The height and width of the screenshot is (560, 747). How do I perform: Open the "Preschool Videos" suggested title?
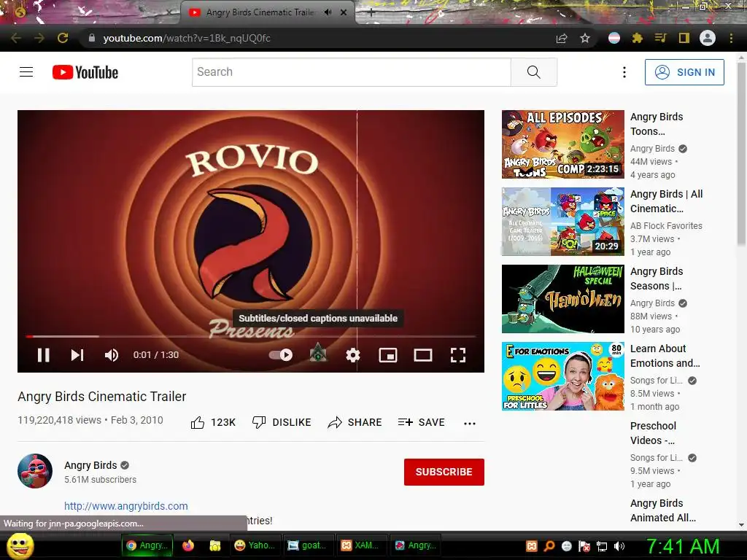click(x=653, y=433)
